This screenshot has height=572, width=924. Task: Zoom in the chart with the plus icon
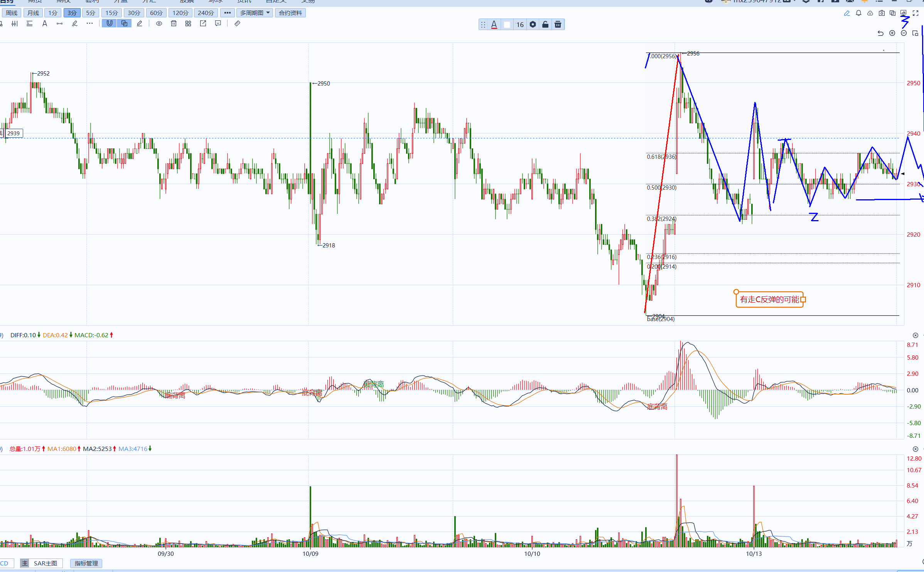(892, 33)
